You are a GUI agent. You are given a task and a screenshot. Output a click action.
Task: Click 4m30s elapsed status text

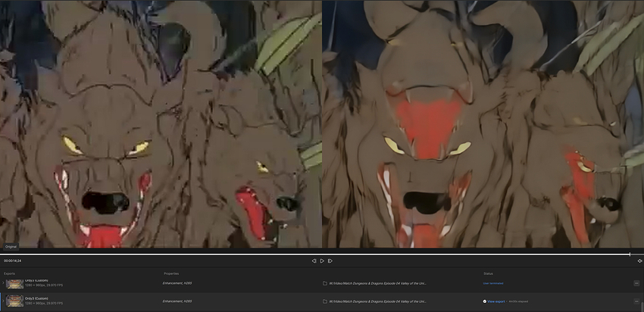(518, 301)
